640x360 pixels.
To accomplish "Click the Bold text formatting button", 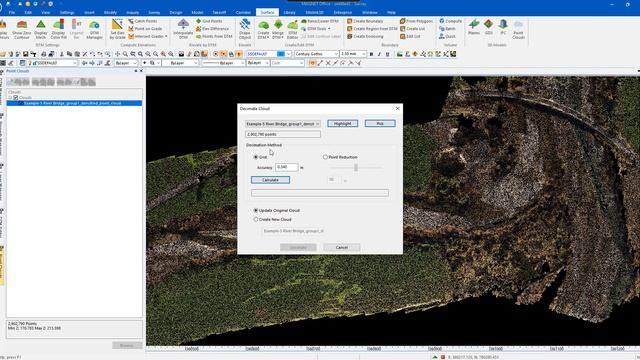I will [371, 54].
